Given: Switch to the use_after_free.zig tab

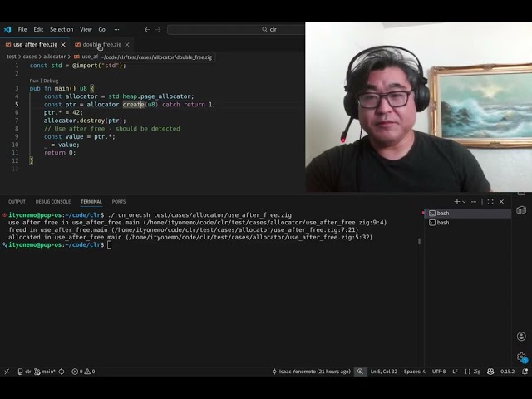Looking at the screenshot, I should (35, 44).
